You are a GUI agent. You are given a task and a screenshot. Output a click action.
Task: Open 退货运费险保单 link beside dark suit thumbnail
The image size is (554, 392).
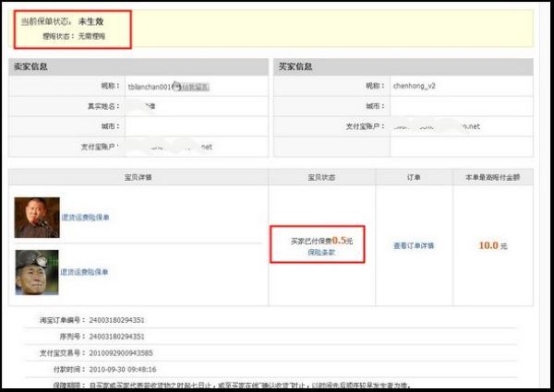(x=85, y=218)
